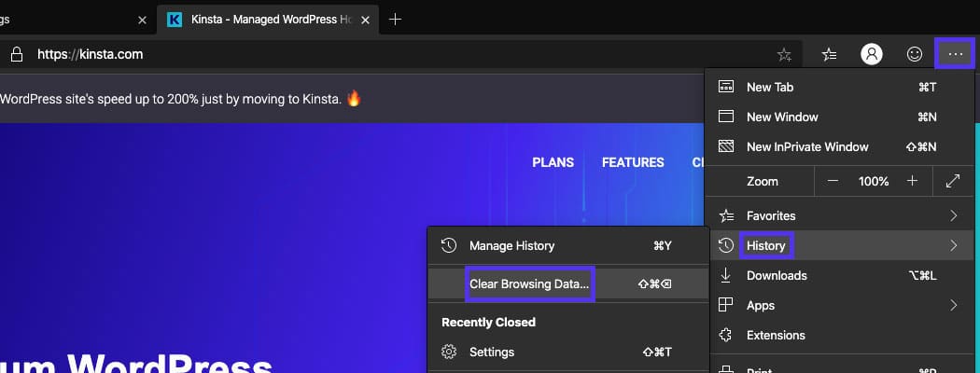Screen dimensions: 980x373
Task: Star this page as a favorite
Action: tap(784, 54)
